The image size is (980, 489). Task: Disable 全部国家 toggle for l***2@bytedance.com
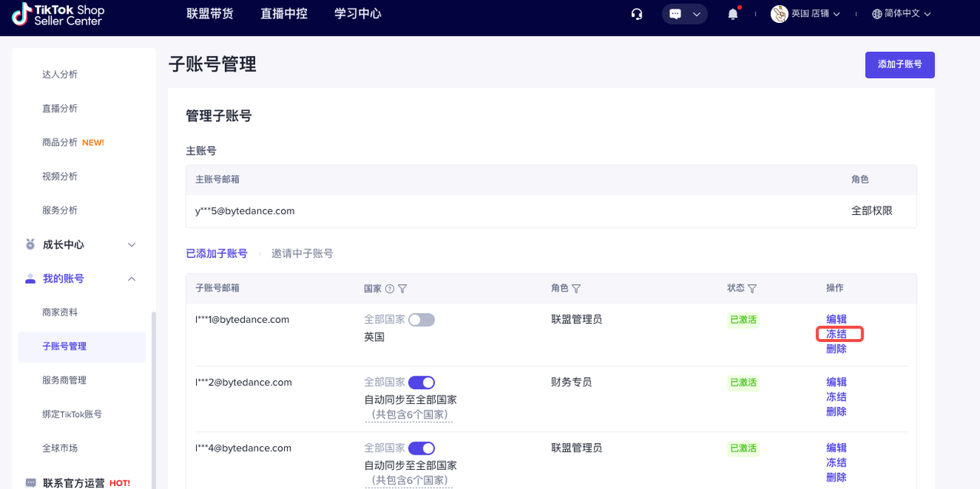(x=421, y=383)
